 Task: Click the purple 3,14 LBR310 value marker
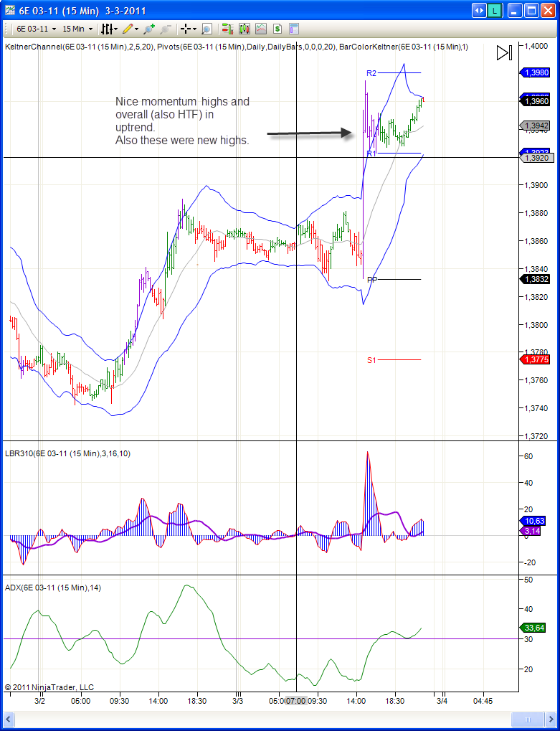tap(530, 531)
